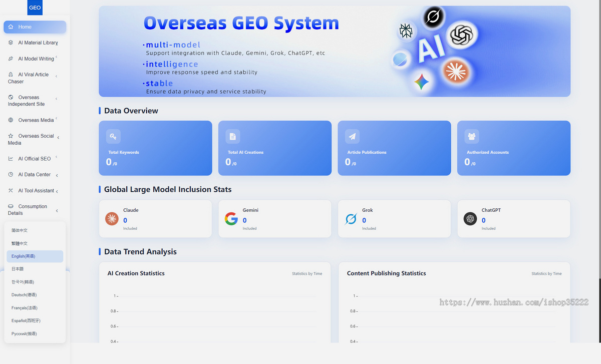The image size is (601, 364).
Task: Click the Overseas Independent Site globe icon
Action: [x=11, y=97]
